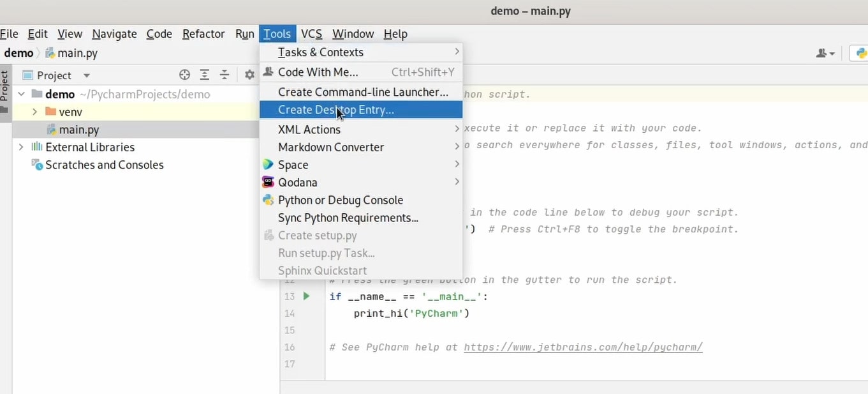Click the locate/select opened file icon

coord(185,75)
